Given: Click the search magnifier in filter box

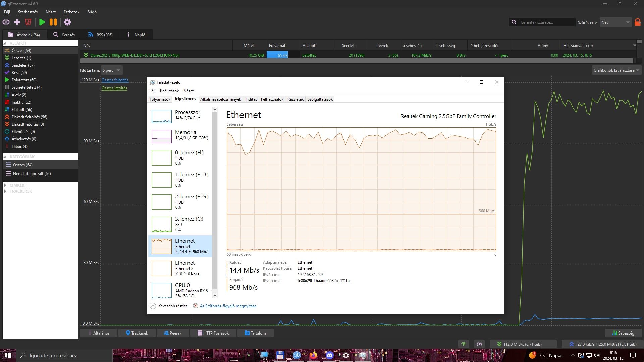Looking at the screenshot, I should (x=514, y=22).
